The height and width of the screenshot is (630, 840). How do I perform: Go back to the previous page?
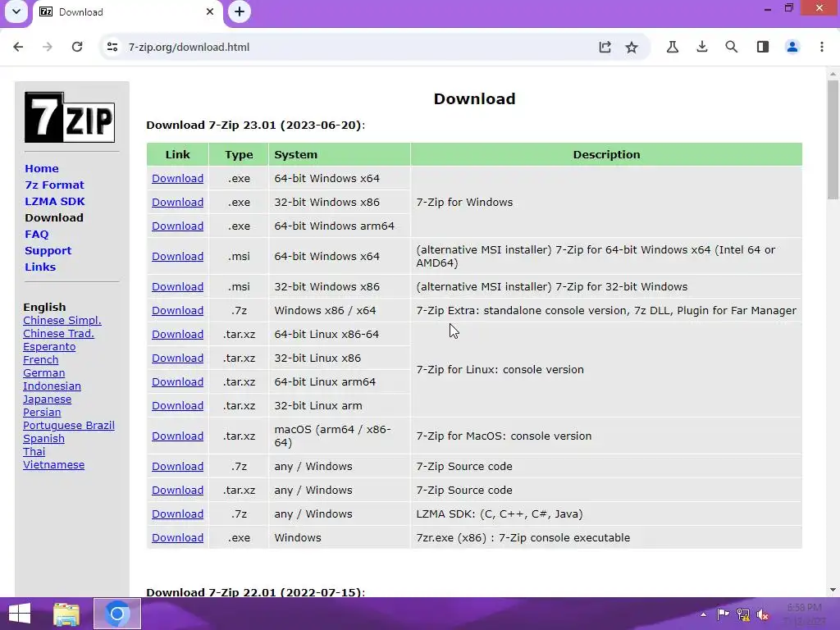click(x=18, y=47)
